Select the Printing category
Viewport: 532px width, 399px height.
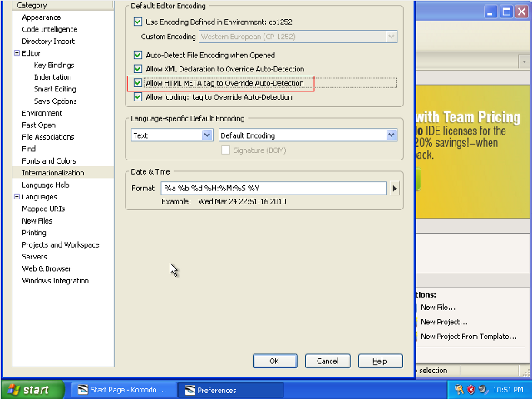[34, 233]
